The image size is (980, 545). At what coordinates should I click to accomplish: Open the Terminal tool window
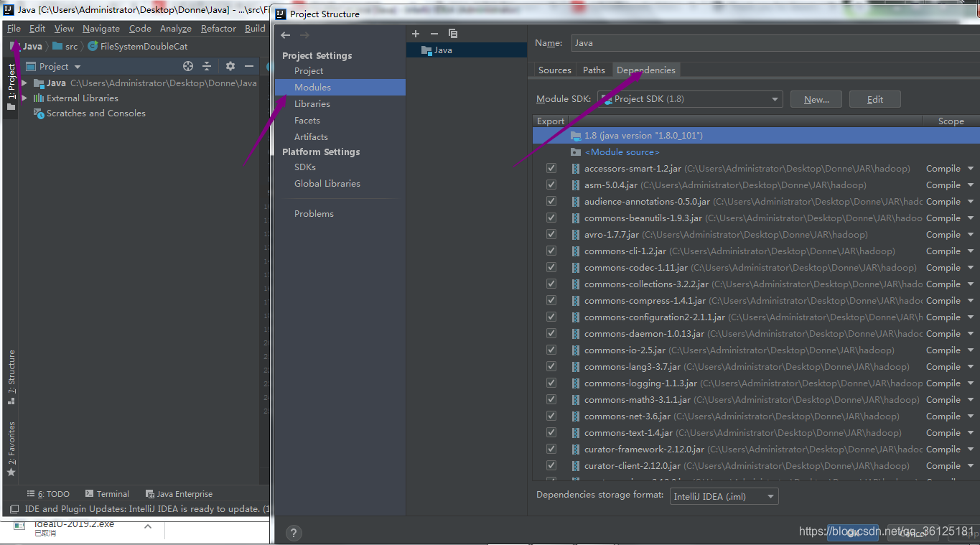click(x=107, y=494)
